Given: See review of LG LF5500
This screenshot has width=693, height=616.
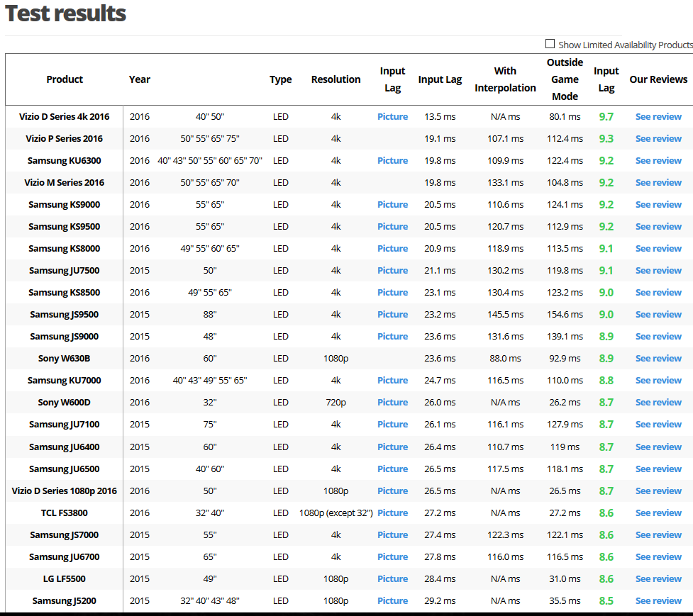Looking at the screenshot, I should pyautogui.click(x=658, y=579).
